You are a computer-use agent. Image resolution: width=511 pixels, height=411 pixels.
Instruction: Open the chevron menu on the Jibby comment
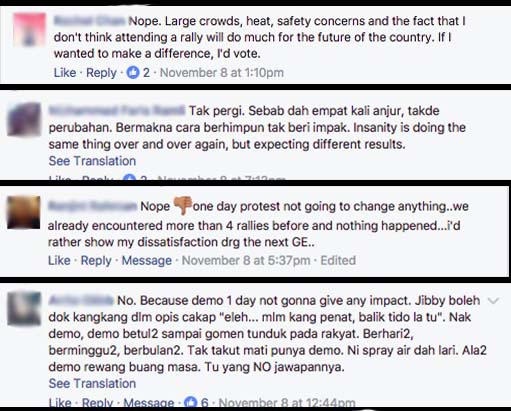point(493,301)
